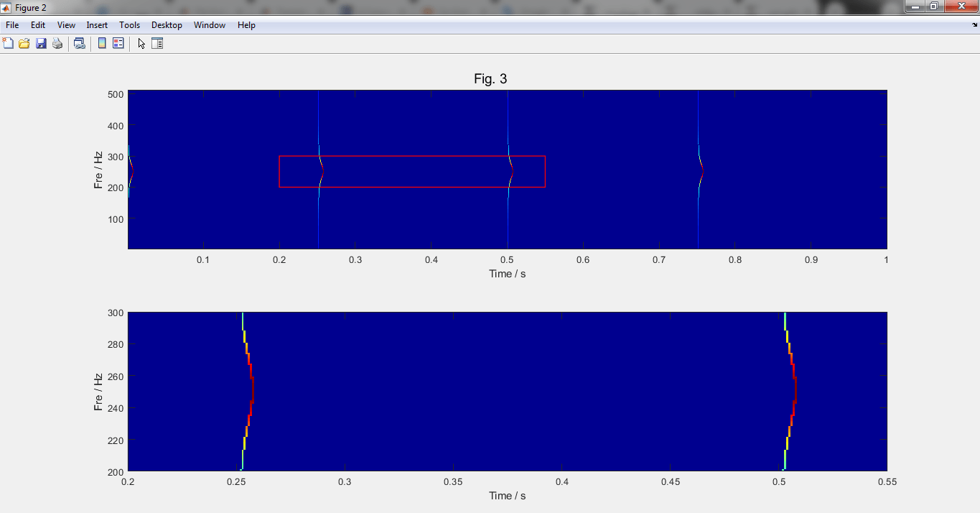Click the 260 tick on lower y-axis
Image resolution: width=980 pixels, height=513 pixels.
click(x=116, y=376)
